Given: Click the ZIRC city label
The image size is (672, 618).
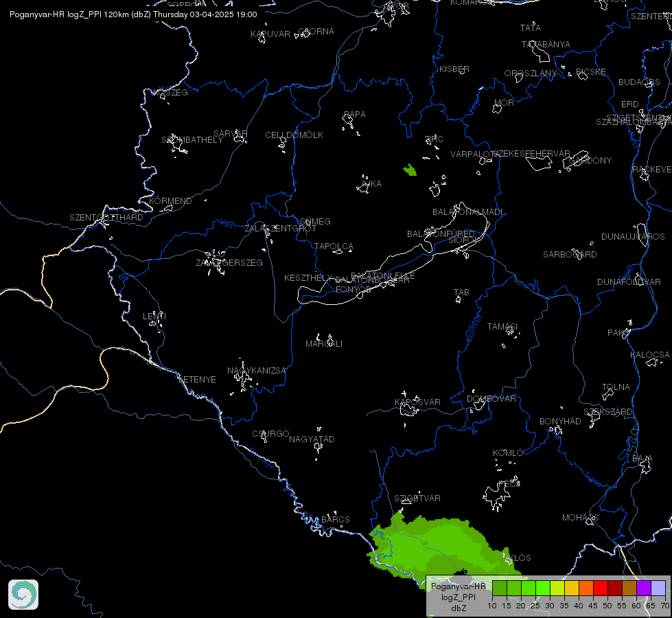Looking at the screenshot, I should pyautogui.click(x=433, y=139).
